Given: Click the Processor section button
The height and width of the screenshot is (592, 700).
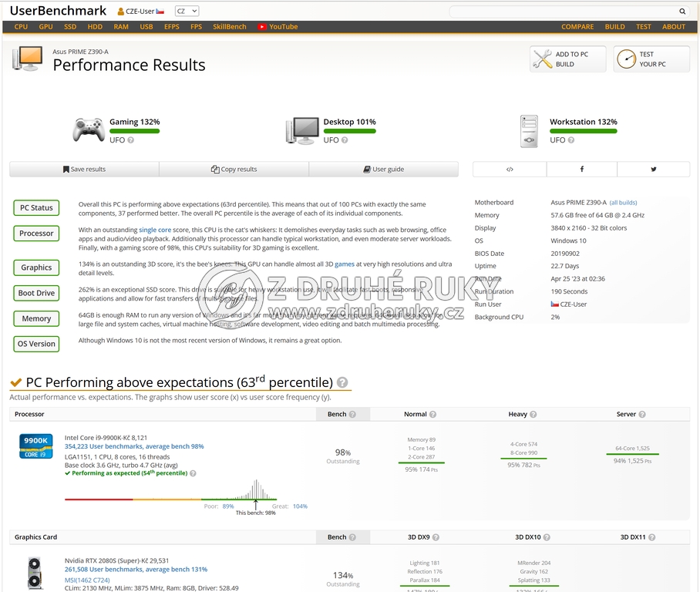Looking at the screenshot, I should (36, 234).
